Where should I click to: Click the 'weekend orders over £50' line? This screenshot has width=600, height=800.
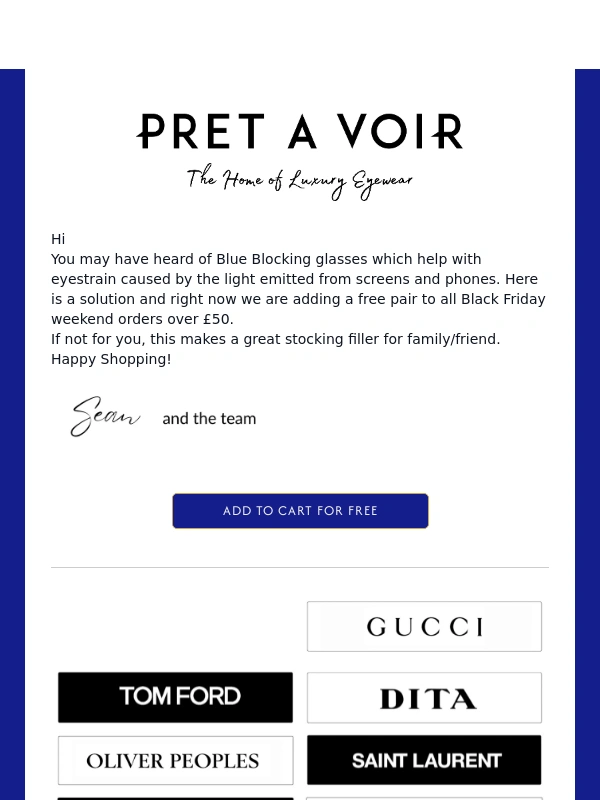click(142, 319)
